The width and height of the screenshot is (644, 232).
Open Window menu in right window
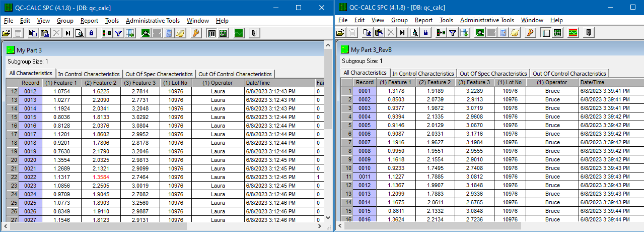[532, 20]
